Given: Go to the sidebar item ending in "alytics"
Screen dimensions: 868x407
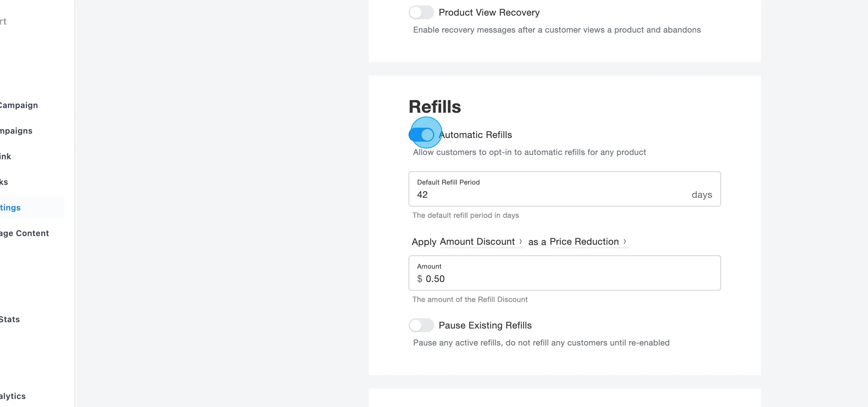Looking at the screenshot, I should tap(13, 396).
